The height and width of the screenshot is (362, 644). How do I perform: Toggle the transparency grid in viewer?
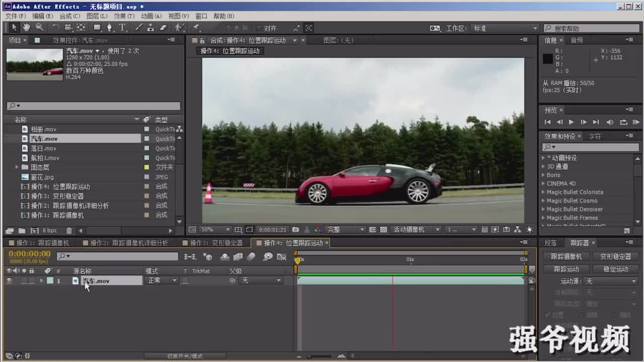383,230
